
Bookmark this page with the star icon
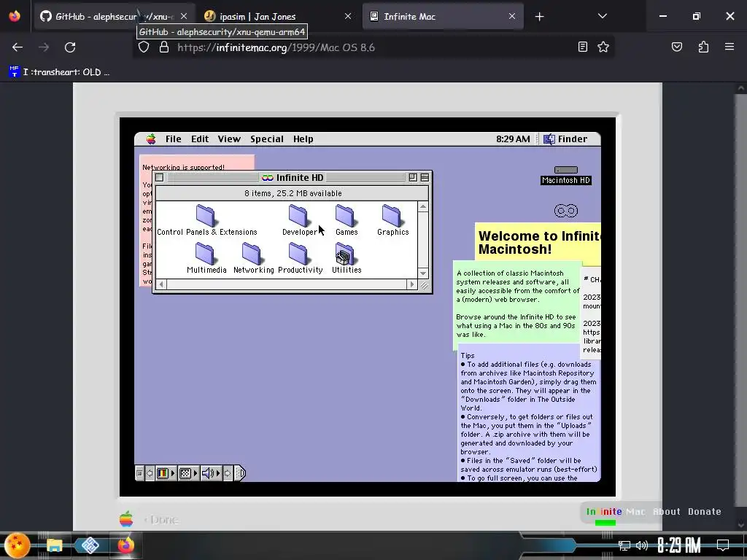coord(603,47)
